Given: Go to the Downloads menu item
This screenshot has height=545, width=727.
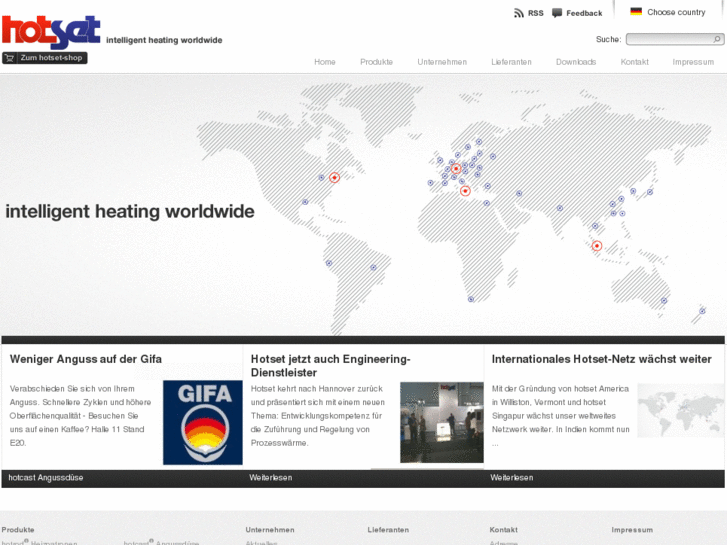Looking at the screenshot, I should pyautogui.click(x=576, y=62).
